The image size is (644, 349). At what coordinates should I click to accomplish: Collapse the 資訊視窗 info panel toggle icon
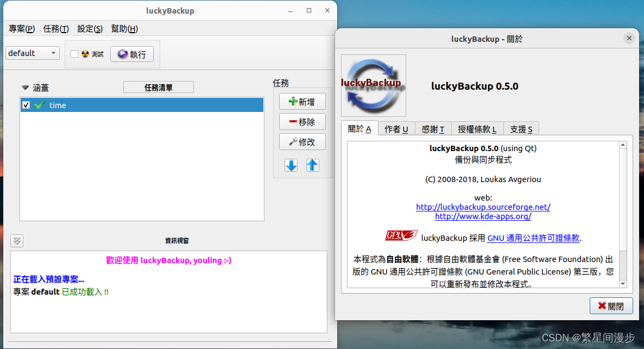(17, 240)
